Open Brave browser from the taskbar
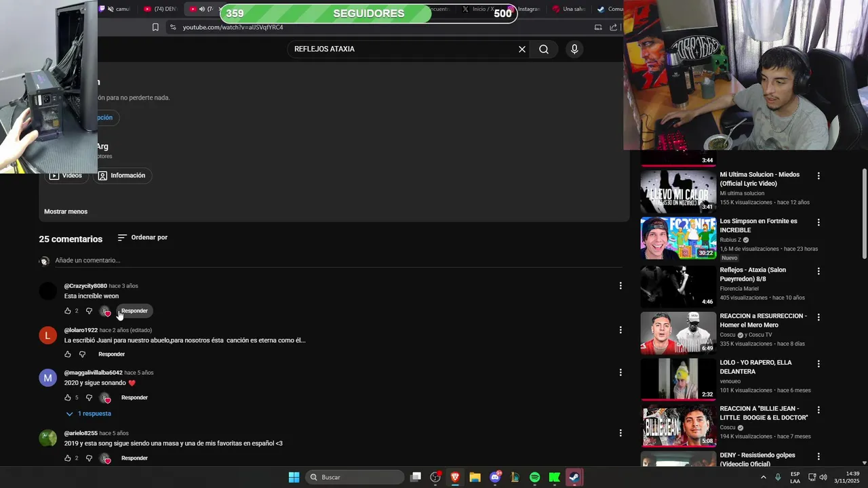Viewport: 868px width, 488px height. 455,477
